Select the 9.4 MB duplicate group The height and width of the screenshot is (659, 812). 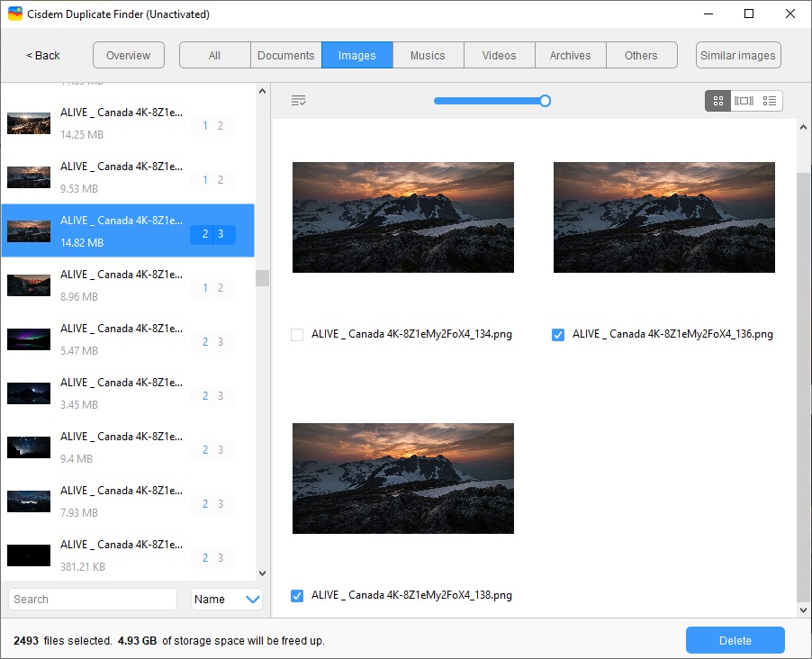pyautogui.click(x=128, y=447)
